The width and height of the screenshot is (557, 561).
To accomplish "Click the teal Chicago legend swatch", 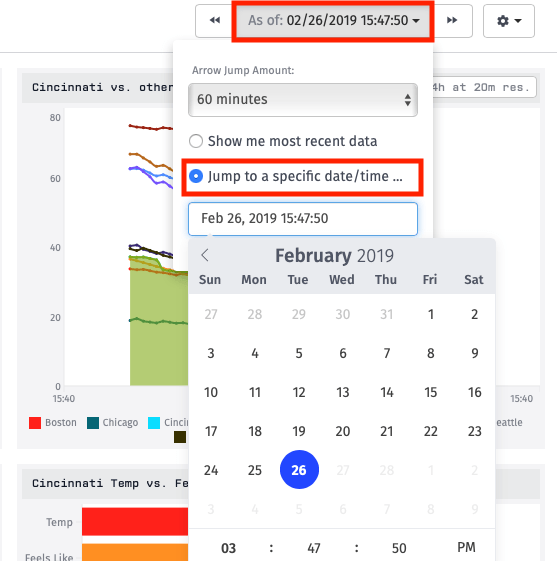I will tap(93, 423).
